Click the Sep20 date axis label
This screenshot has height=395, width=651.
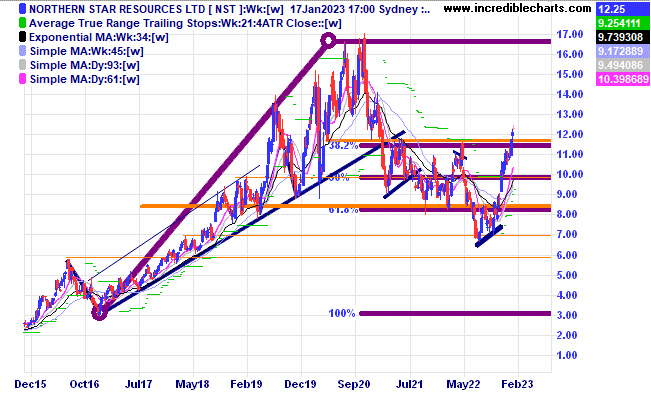click(354, 384)
